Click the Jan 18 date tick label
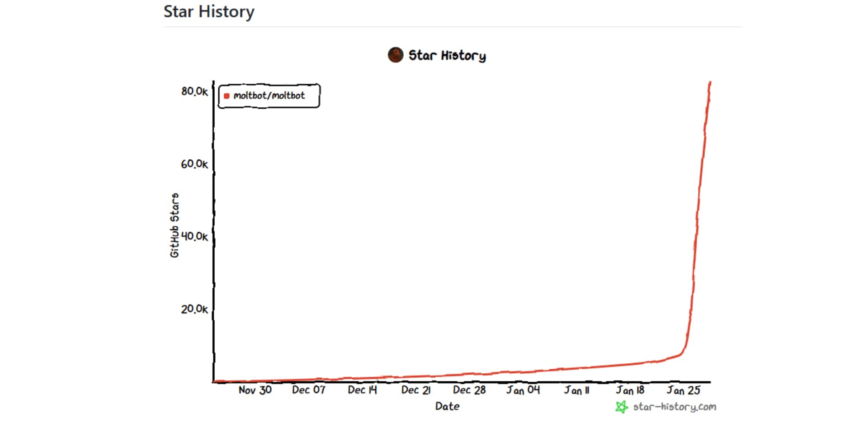Screen dimensions: 868x423 (x=630, y=390)
